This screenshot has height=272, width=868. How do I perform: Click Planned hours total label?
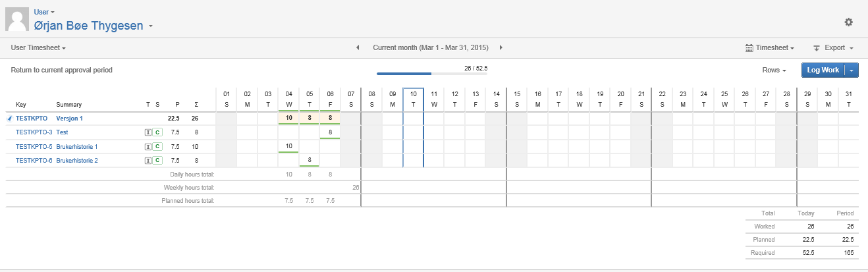188,200
